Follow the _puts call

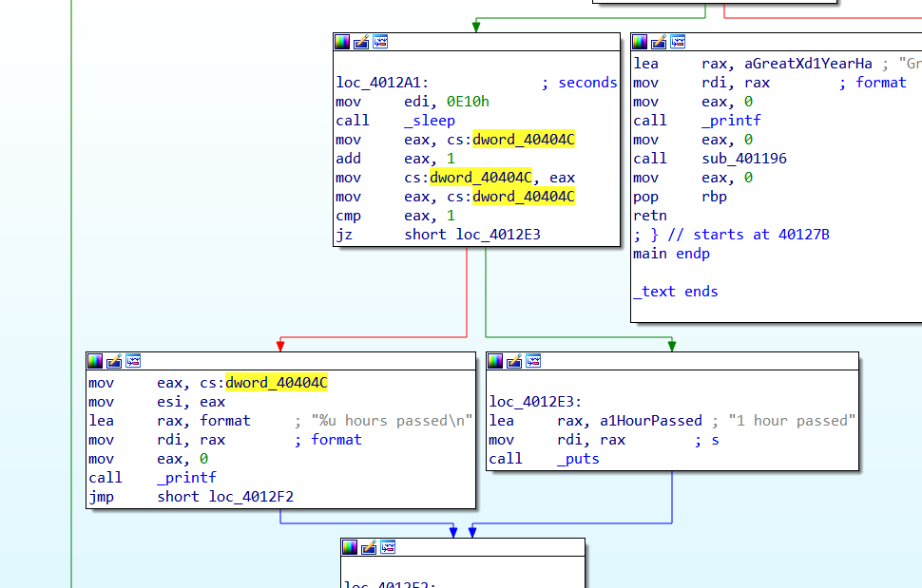[x=578, y=459]
